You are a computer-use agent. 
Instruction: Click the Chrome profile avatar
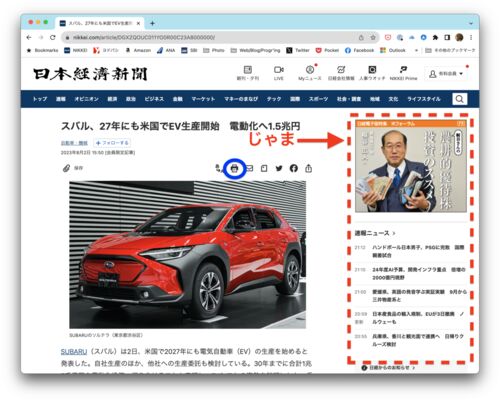point(459,37)
